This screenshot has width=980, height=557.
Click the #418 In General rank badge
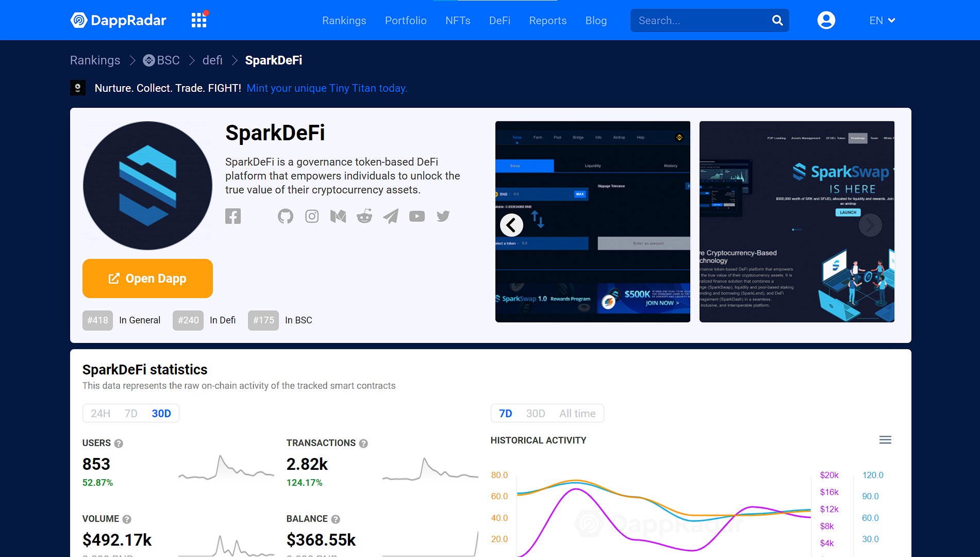97,320
